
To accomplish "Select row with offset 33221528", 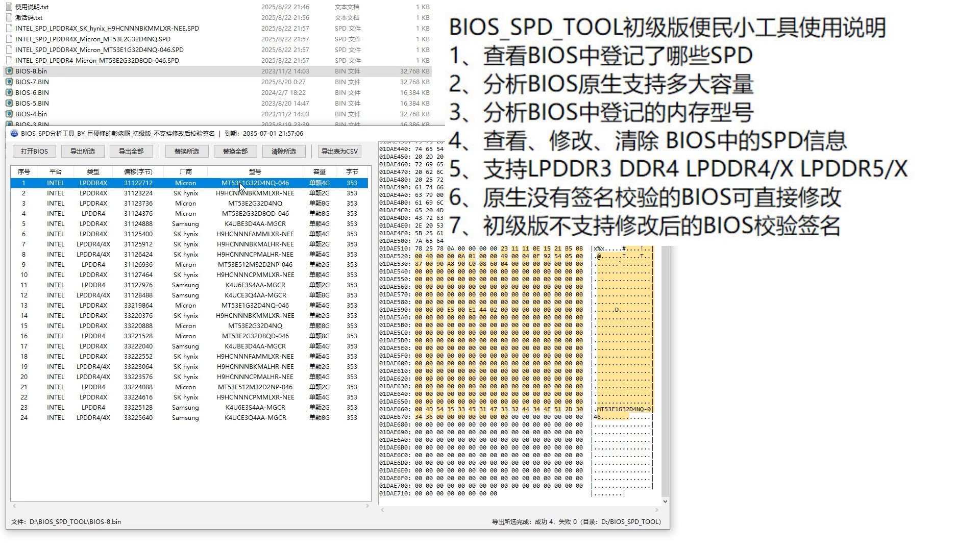I will tap(189, 336).
